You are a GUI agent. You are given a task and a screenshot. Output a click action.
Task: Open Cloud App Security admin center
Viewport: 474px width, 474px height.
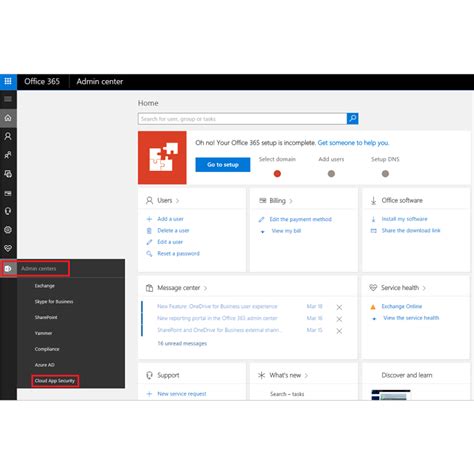coord(55,381)
